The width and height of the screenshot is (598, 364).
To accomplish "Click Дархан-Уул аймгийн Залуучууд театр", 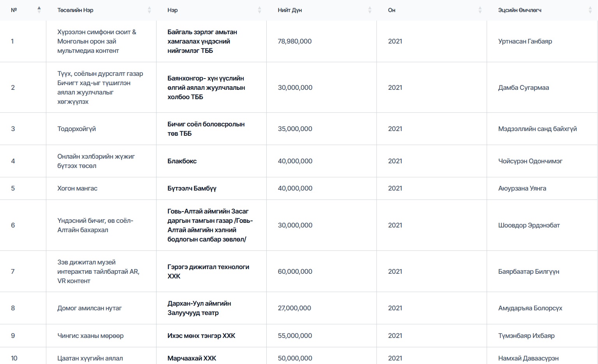I will 199,308.
